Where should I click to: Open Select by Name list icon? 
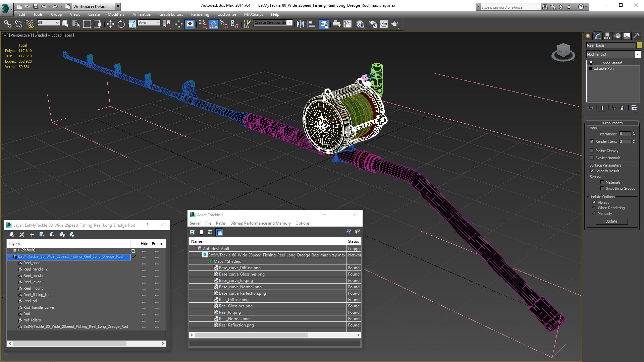point(76,24)
